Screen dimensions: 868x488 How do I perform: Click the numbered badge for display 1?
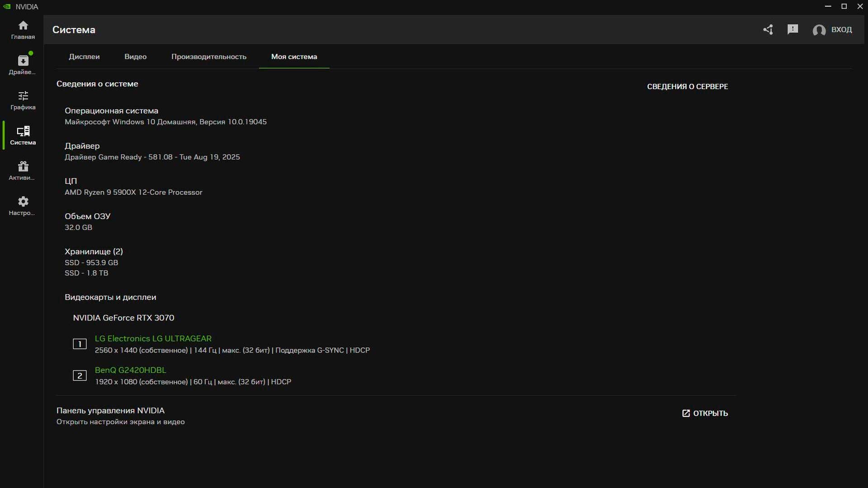tap(80, 344)
